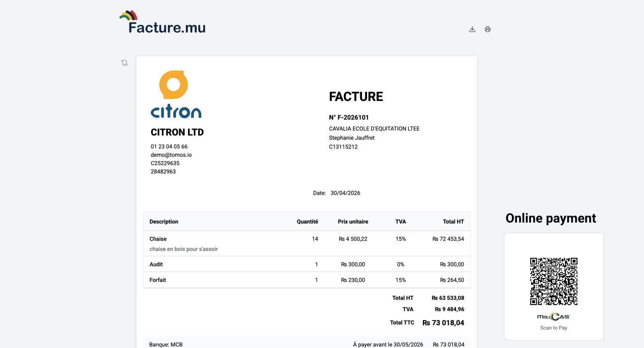
Task: Click the MauCAS logo
Action: tap(554, 317)
